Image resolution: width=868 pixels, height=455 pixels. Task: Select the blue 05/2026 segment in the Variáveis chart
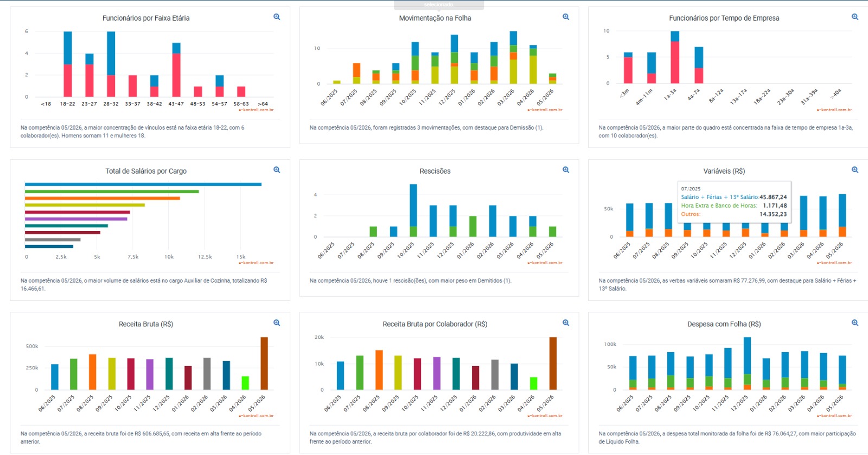[x=843, y=210]
